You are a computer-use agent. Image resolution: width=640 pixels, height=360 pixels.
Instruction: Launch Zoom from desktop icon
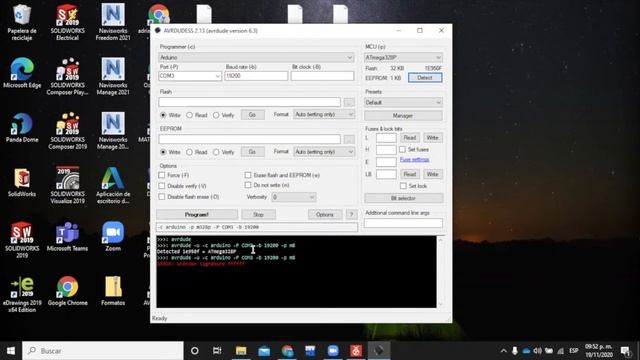pos(113,237)
